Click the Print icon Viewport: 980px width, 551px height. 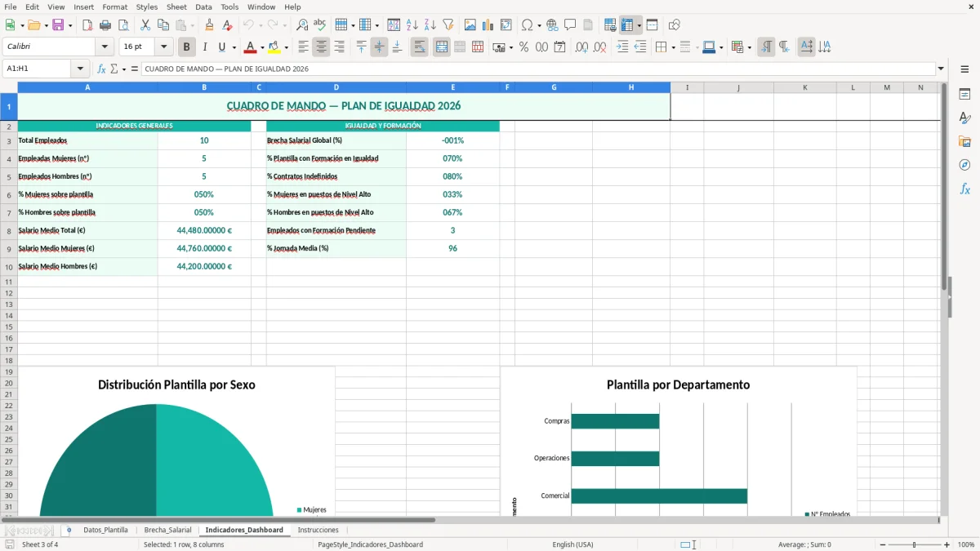[105, 25]
